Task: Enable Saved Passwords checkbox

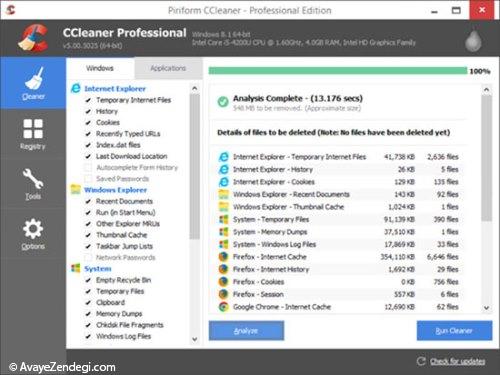Action: coord(88,179)
